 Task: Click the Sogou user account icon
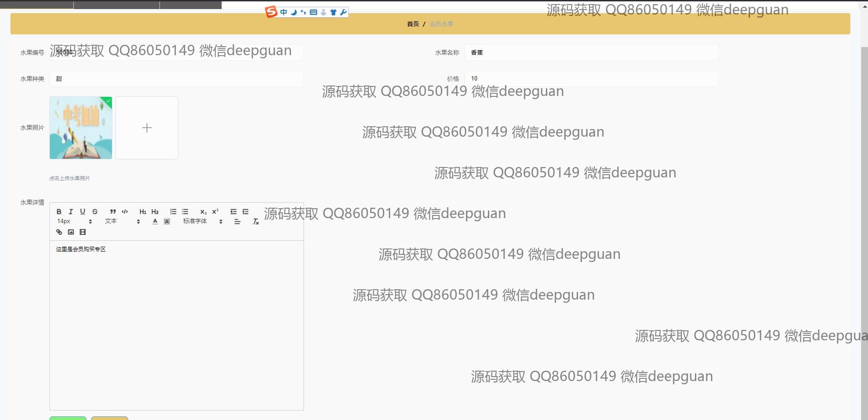coord(323,12)
